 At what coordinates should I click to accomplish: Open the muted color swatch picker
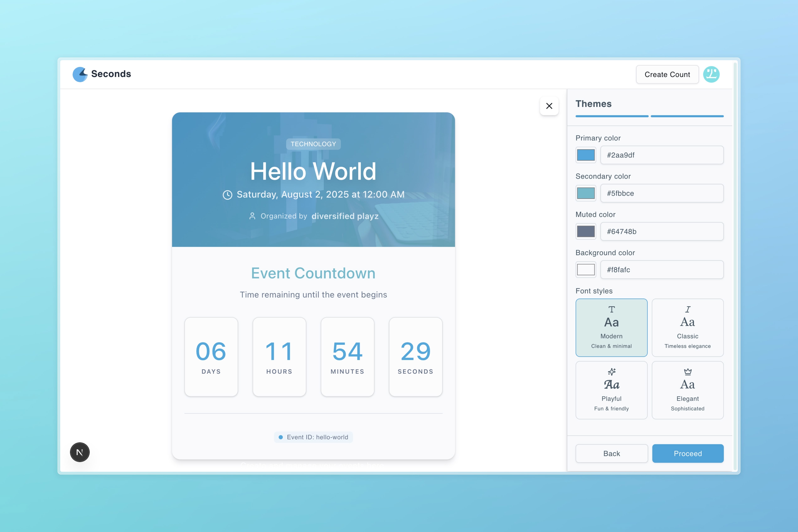[585, 231]
